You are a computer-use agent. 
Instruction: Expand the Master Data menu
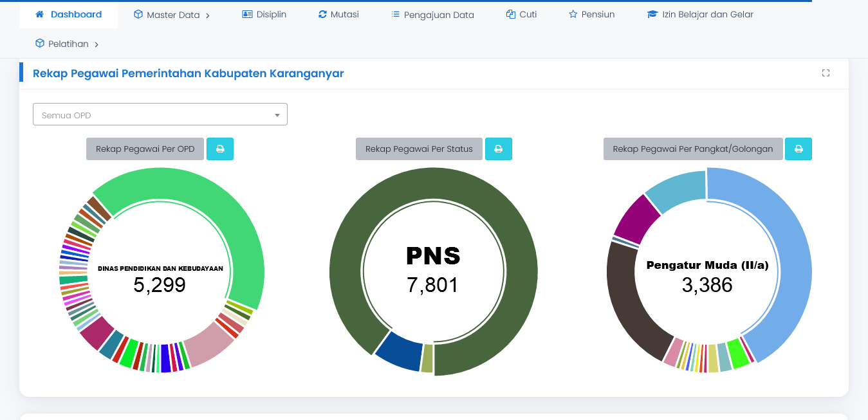pos(172,15)
